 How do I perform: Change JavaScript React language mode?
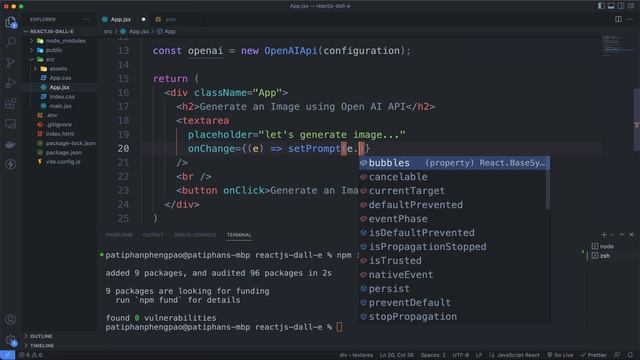click(518, 355)
